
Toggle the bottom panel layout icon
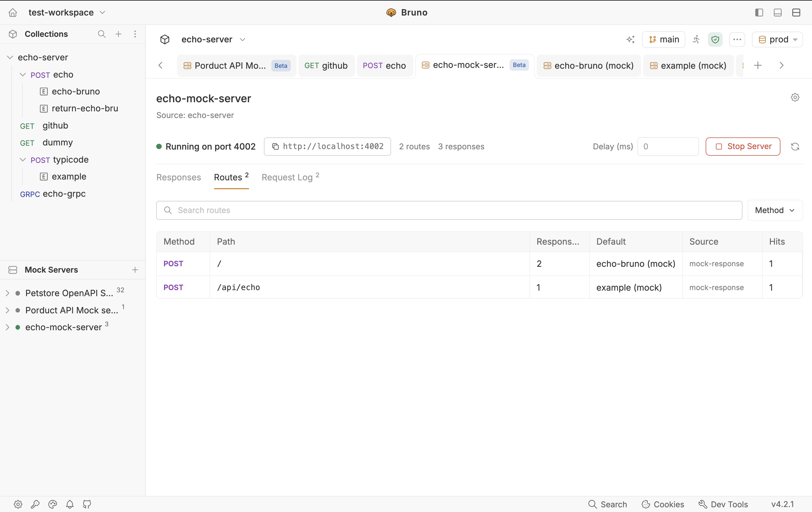[777, 12]
